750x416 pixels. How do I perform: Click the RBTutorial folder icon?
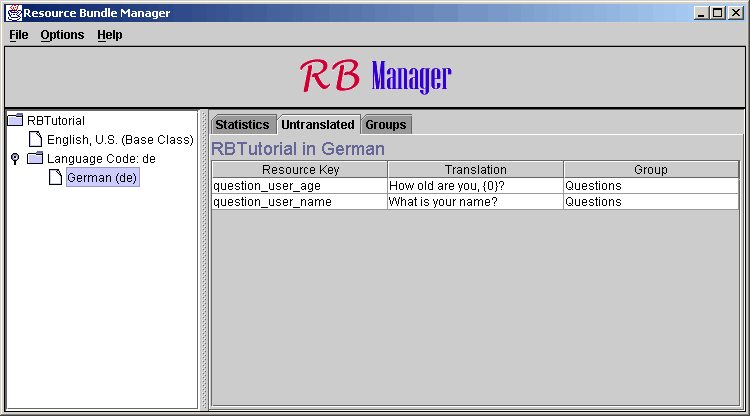pos(15,121)
